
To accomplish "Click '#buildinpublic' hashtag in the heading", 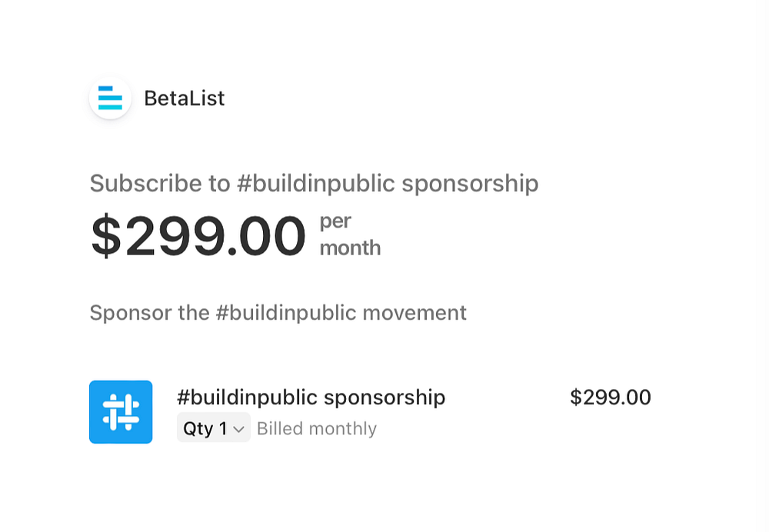I will (316, 184).
